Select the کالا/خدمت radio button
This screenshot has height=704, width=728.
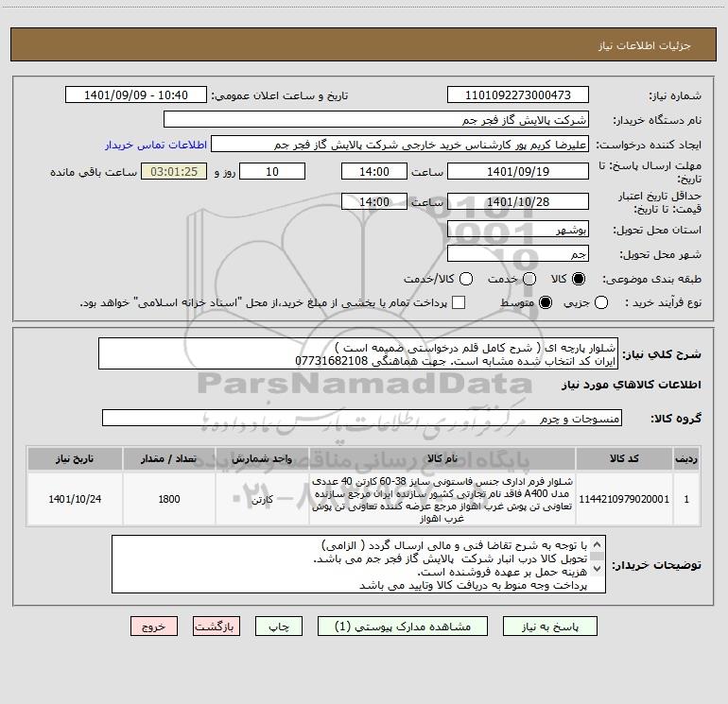tap(466, 279)
